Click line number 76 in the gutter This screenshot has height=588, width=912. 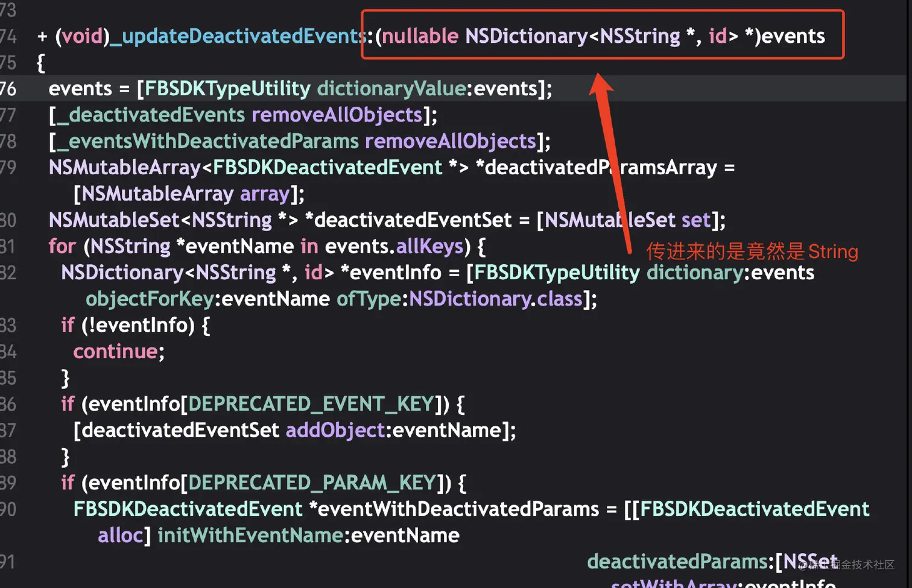coord(8,89)
